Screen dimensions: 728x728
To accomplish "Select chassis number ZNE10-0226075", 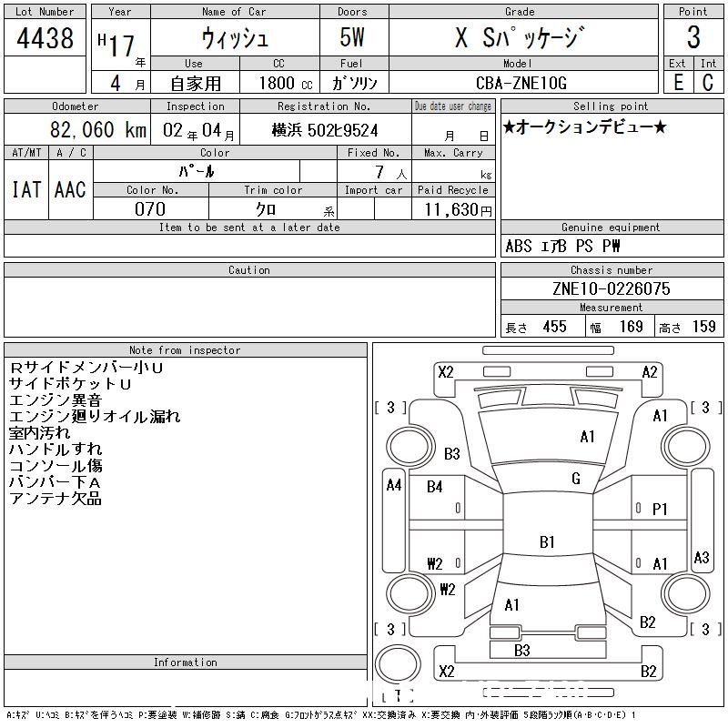I will (x=611, y=288).
